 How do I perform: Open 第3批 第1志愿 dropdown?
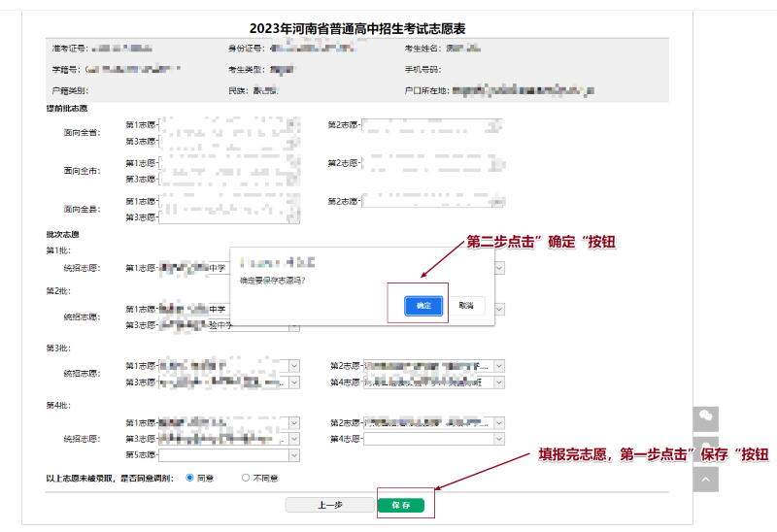pos(229,366)
